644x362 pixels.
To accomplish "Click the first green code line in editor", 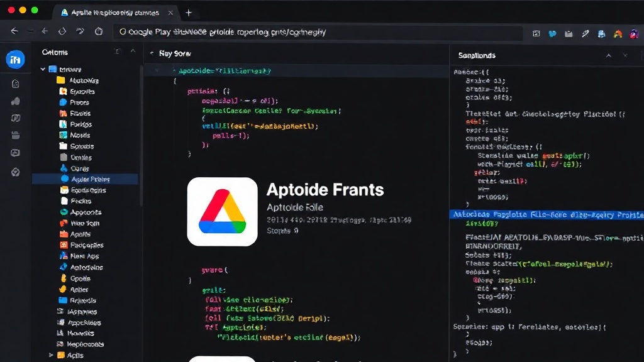I will (225, 70).
